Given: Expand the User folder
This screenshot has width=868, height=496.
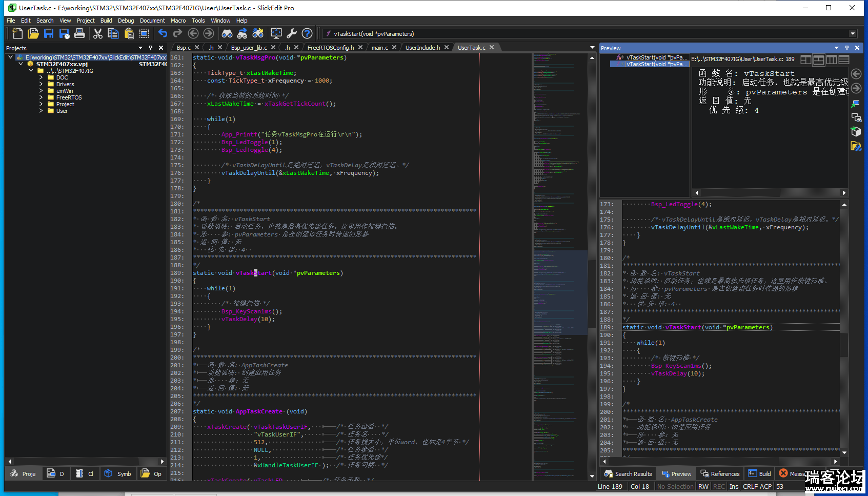Looking at the screenshot, I should click(41, 111).
